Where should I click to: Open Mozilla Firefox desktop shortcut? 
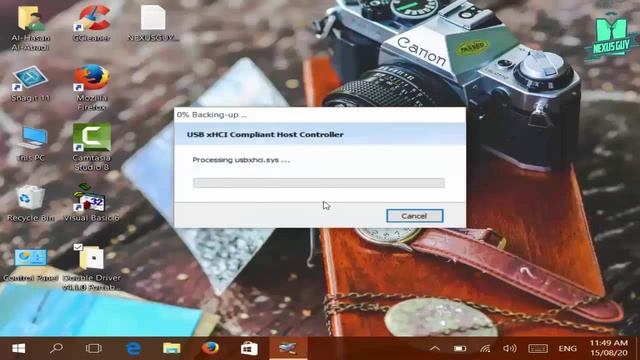point(92,87)
